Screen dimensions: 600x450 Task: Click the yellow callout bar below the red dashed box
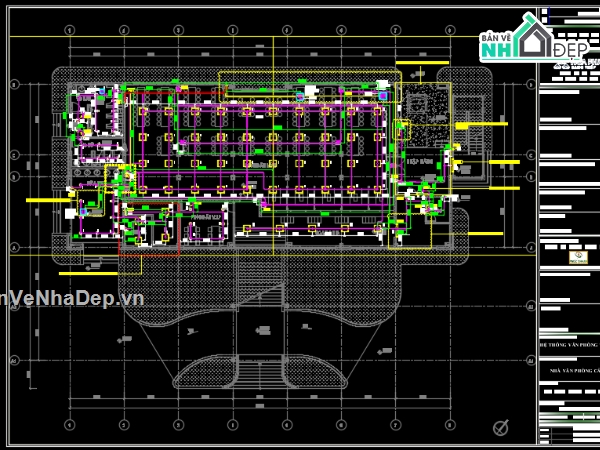point(88,274)
